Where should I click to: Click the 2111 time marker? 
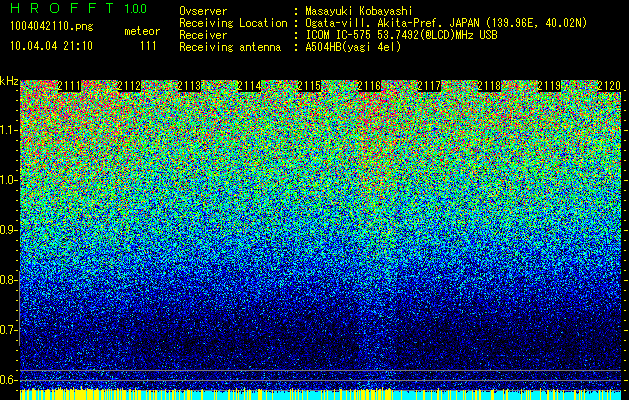[x=69, y=86]
